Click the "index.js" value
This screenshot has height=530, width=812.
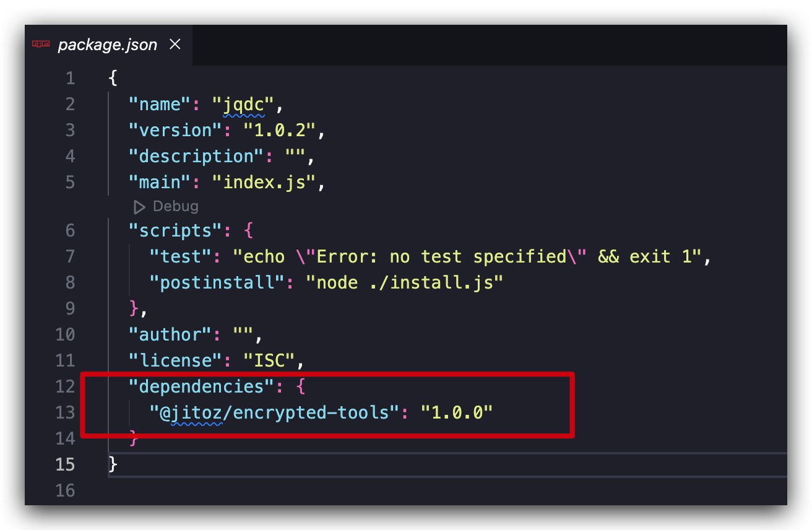[x=264, y=183]
